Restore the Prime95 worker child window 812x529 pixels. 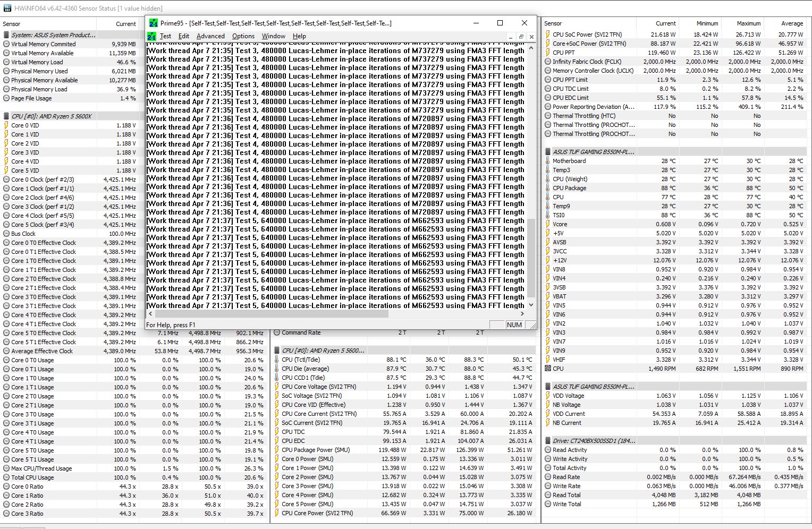[x=521, y=37]
